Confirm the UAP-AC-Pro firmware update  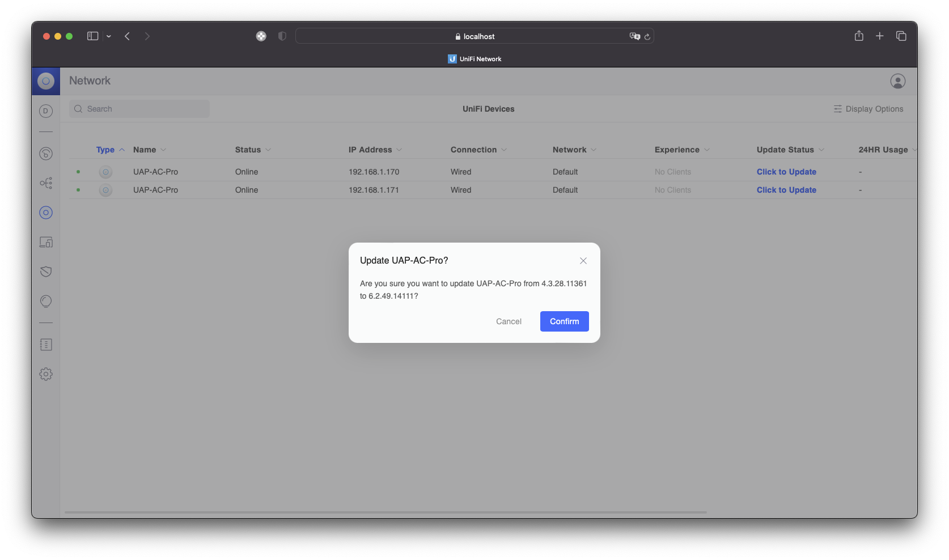coord(564,321)
